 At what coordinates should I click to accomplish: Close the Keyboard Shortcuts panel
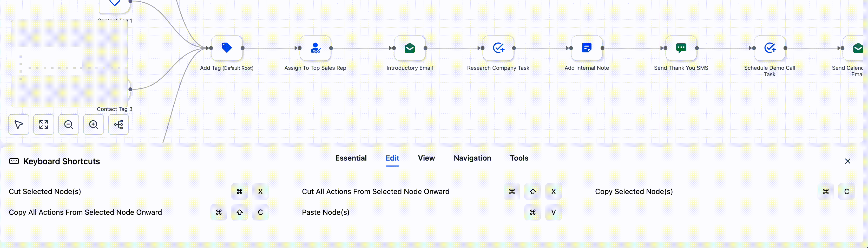tap(847, 161)
